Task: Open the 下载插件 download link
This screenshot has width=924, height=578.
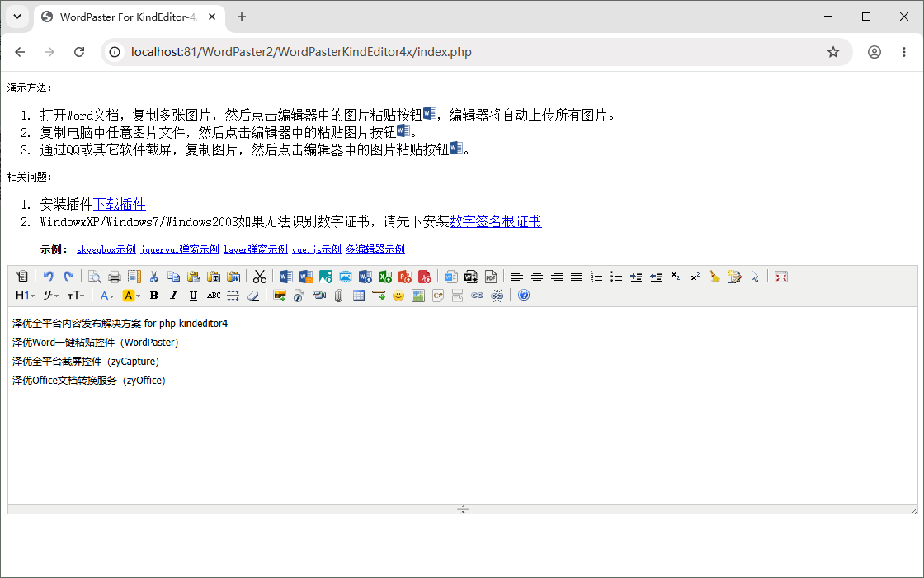Action: click(120, 204)
